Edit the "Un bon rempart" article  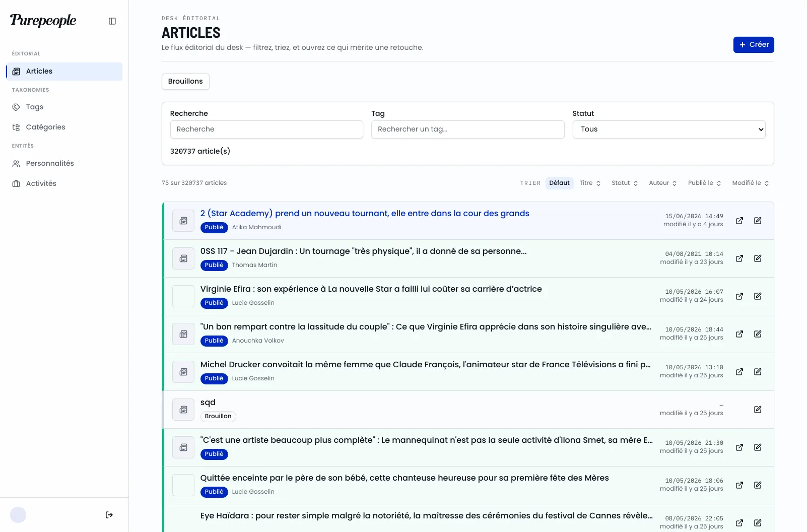[x=758, y=334]
